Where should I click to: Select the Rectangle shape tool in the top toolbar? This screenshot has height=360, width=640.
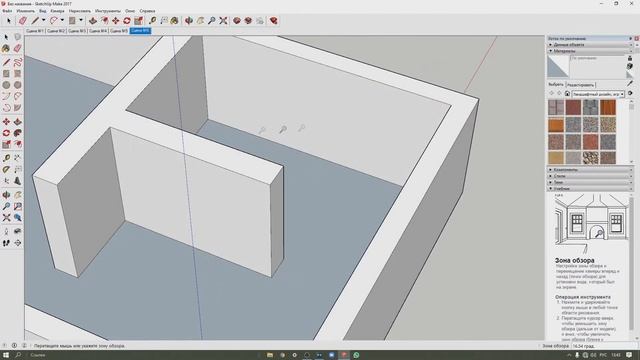pyautogui.click(x=72, y=20)
